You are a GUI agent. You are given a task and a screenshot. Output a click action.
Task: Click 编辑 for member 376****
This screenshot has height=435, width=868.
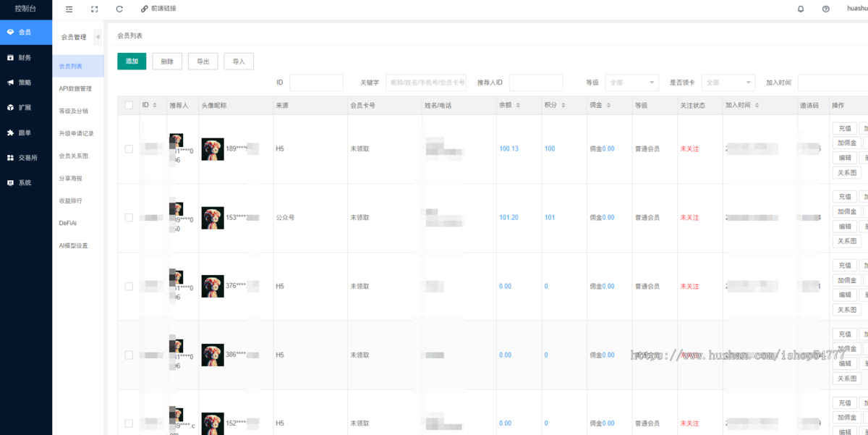pyautogui.click(x=845, y=295)
